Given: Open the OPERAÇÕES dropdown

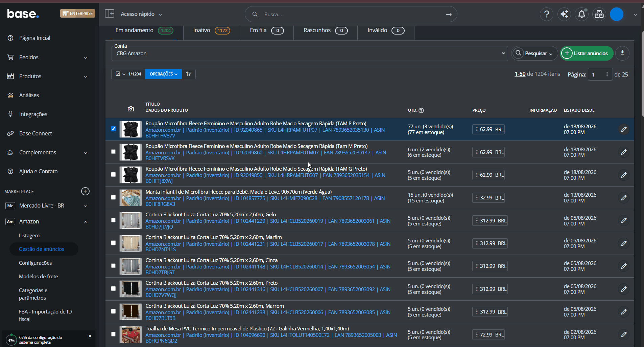Looking at the screenshot, I should click(163, 74).
